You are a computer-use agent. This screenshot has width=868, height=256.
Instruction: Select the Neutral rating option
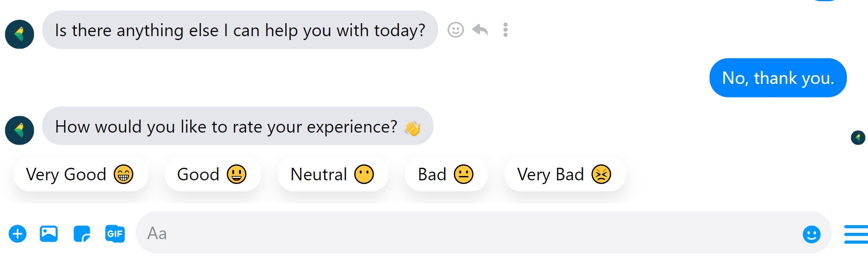333,174
